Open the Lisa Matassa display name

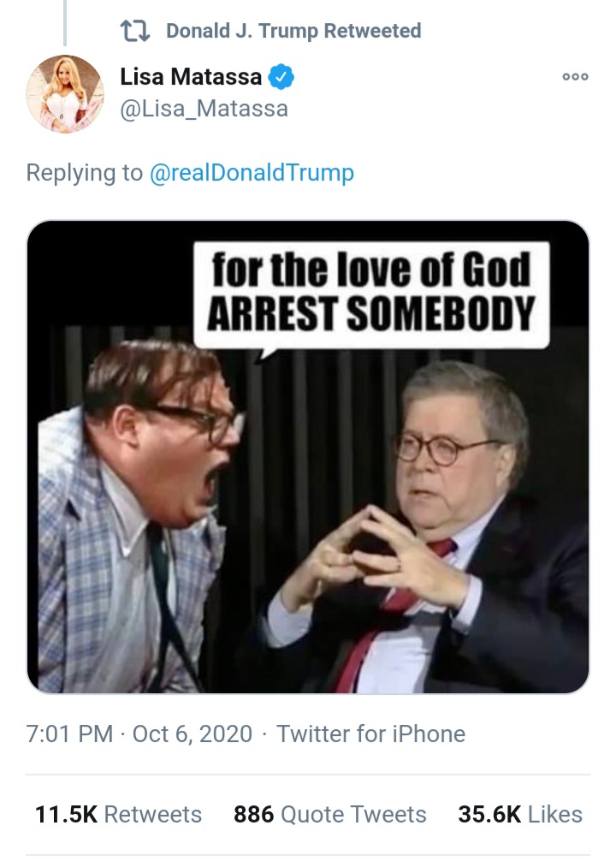191,77
